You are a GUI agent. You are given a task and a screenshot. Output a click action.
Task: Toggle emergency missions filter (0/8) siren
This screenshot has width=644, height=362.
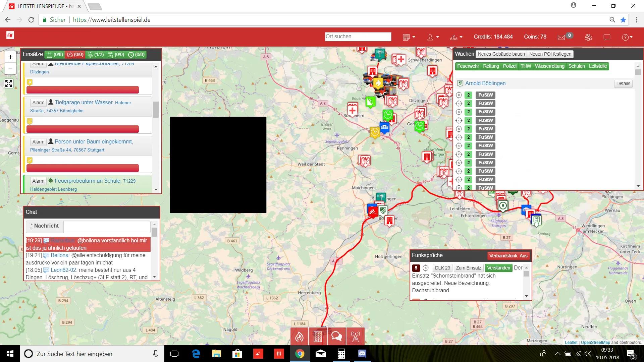[x=55, y=55]
